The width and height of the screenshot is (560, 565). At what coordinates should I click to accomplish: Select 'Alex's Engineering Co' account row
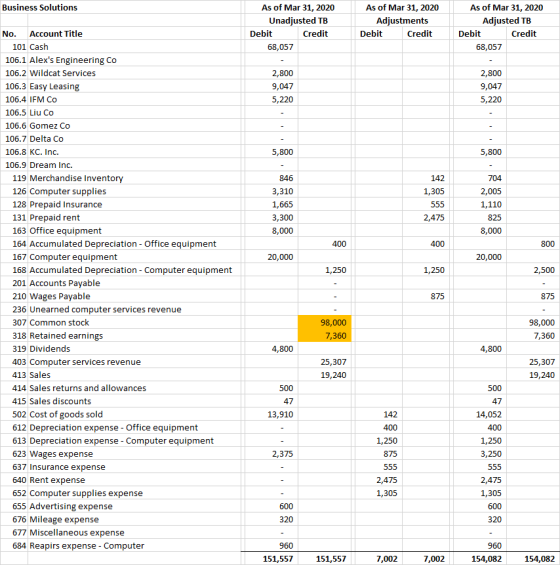click(73, 60)
